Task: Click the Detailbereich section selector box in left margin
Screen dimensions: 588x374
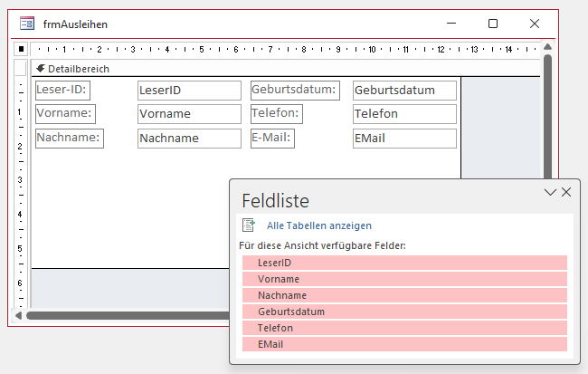Action: (20, 68)
